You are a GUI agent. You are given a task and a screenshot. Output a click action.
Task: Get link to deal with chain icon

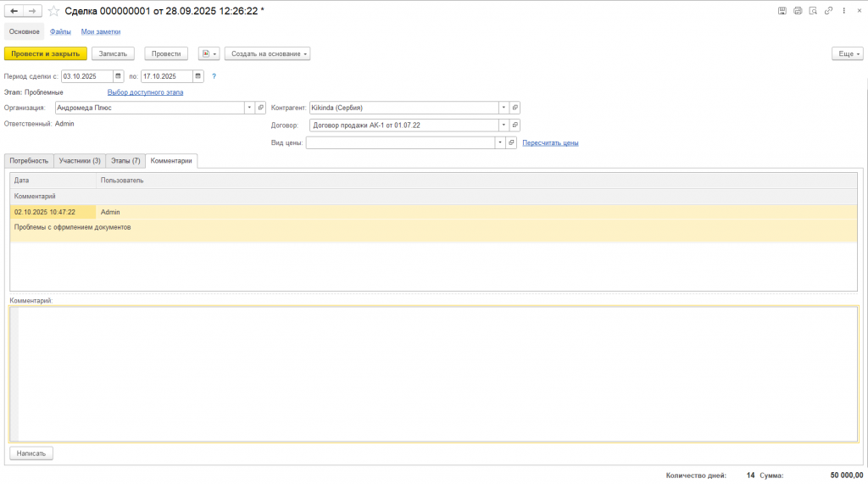829,10
